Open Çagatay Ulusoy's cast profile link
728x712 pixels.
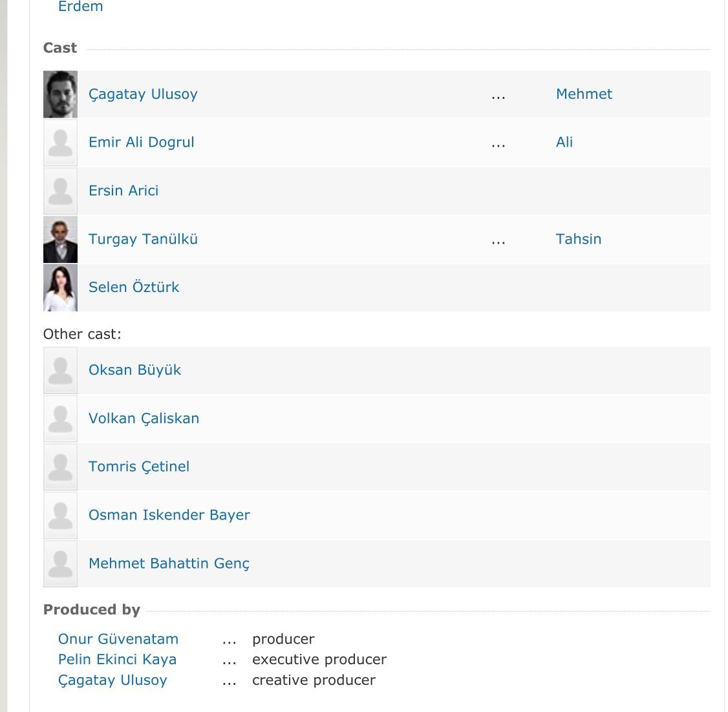coord(143,94)
